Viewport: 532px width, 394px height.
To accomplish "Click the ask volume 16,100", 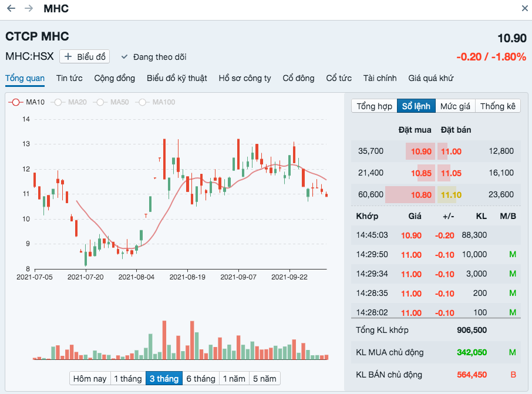I will pos(501,173).
